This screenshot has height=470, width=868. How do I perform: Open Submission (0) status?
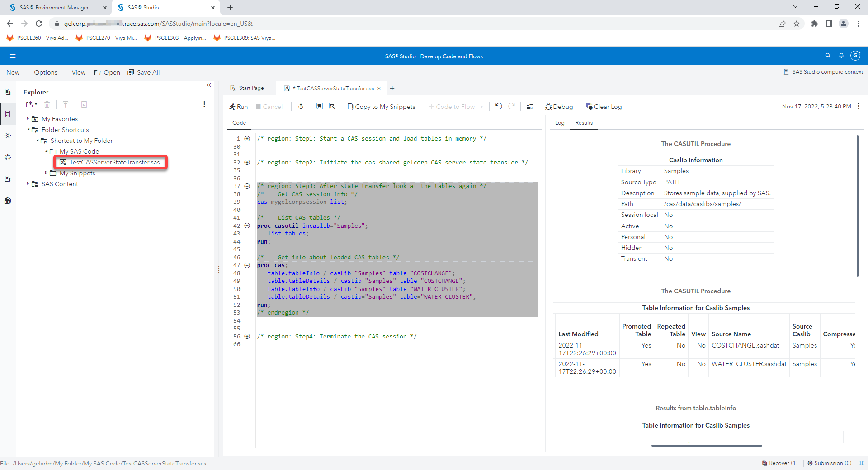(x=830, y=463)
